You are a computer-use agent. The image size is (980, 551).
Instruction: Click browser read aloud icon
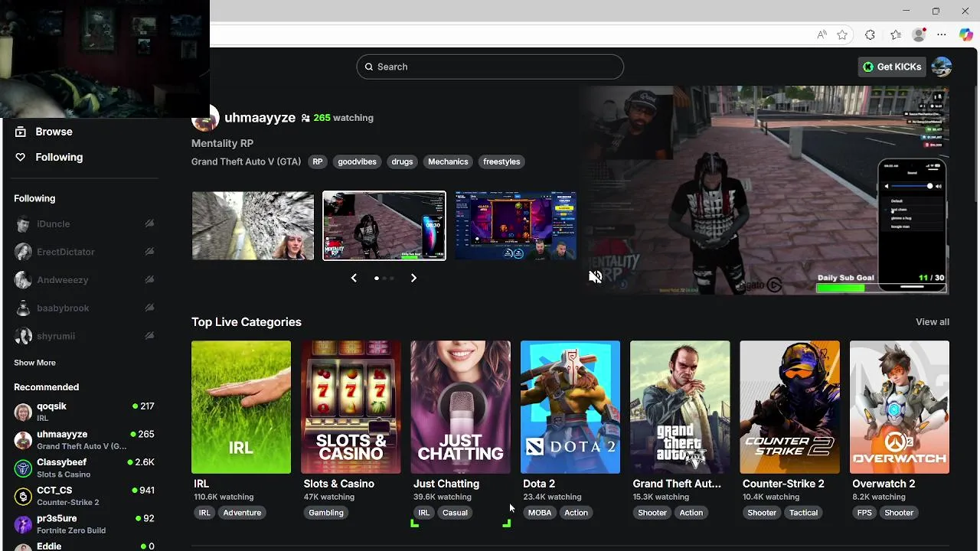(822, 34)
